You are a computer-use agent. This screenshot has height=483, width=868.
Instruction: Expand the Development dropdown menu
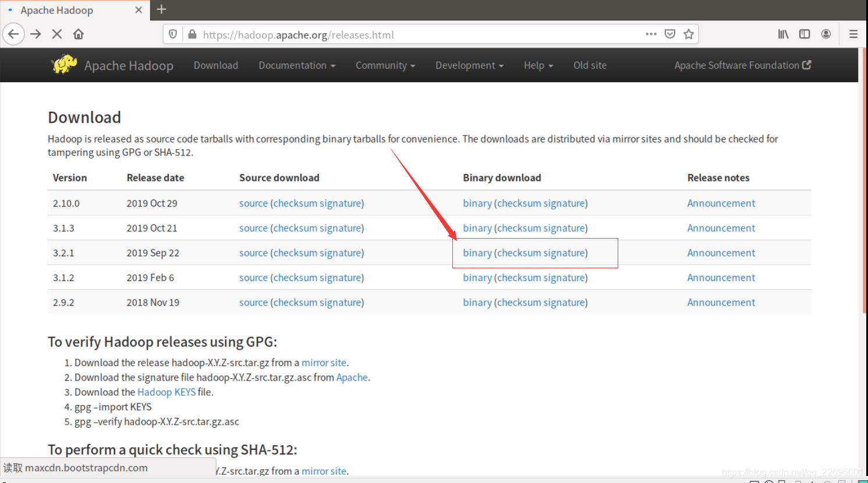[469, 65]
